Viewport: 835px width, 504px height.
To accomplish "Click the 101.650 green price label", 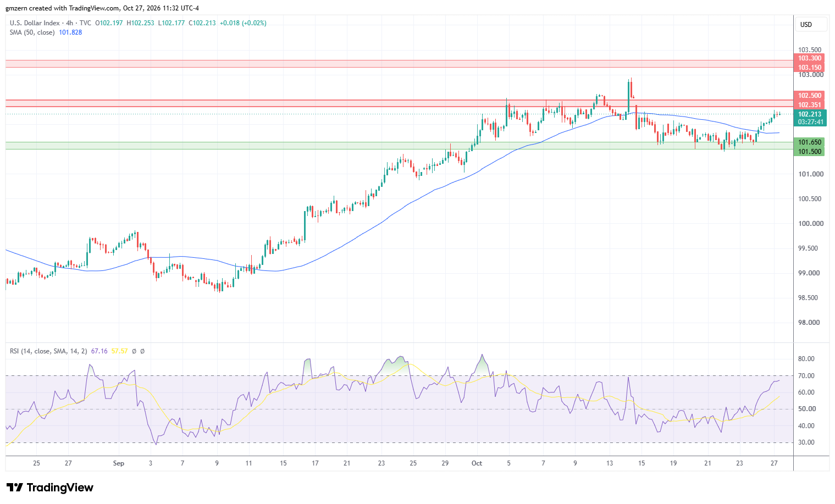I will click(810, 142).
